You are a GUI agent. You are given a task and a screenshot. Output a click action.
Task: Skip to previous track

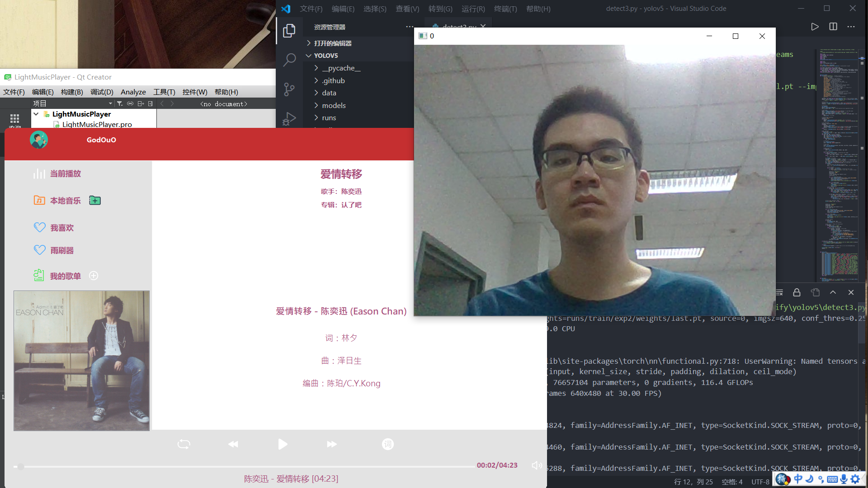point(233,444)
